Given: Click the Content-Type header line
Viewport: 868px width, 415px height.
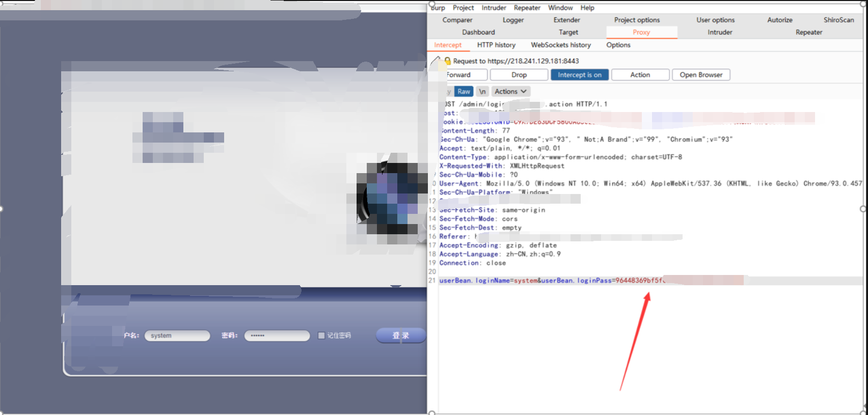Looking at the screenshot, I should click(561, 157).
